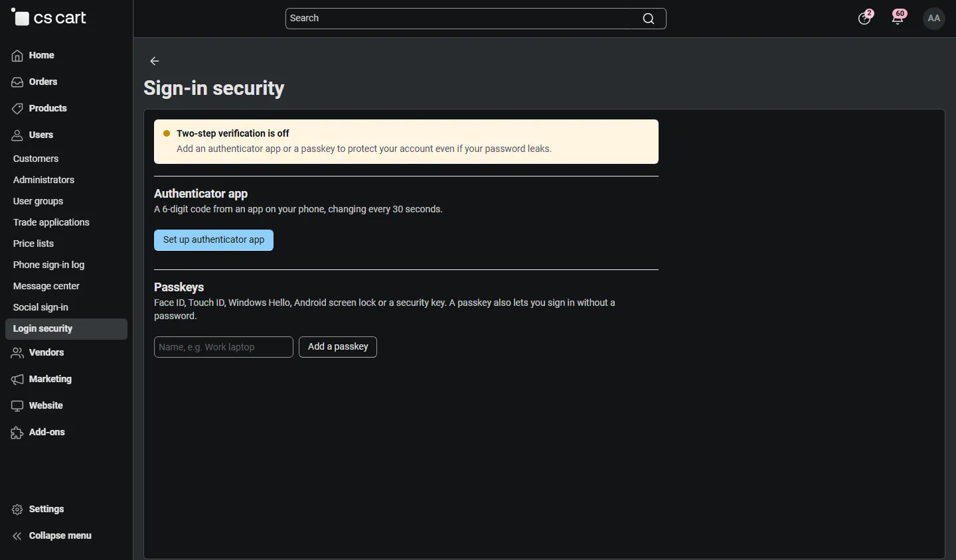This screenshot has width=956, height=560.
Task: Click Add a passkey button
Action: (x=338, y=347)
